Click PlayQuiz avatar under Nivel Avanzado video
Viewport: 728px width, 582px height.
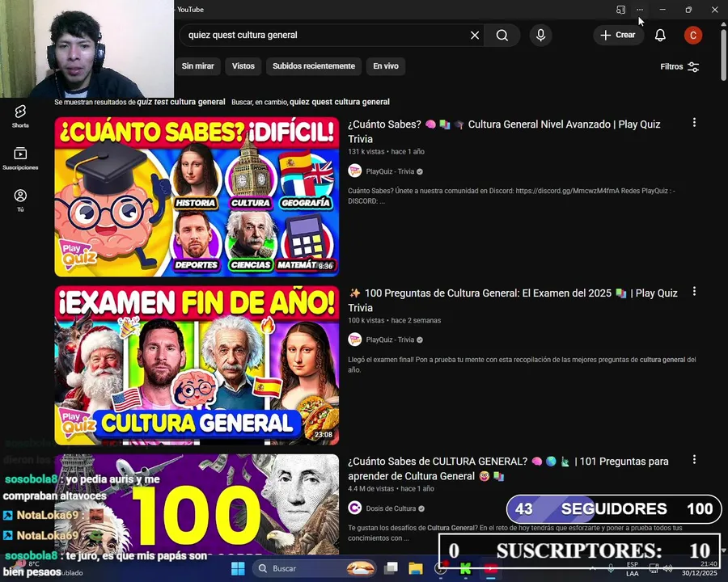pos(355,171)
